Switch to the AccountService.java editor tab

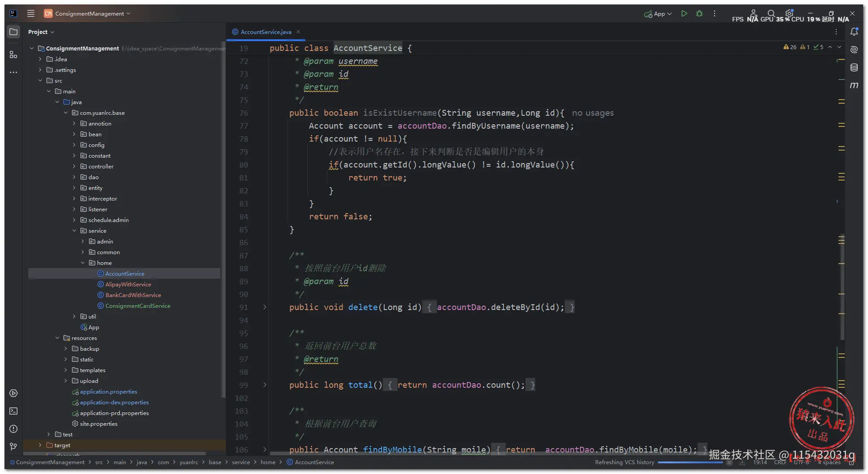click(x=266, y=32)
